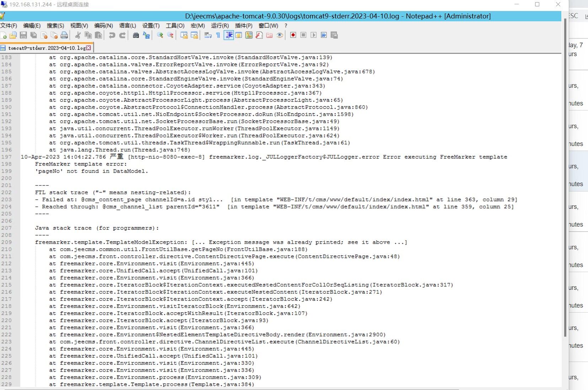The height and width of the screenshot is (390, 588).
Task: Print the log using the printer icon
Action: (x=64, y=35)
